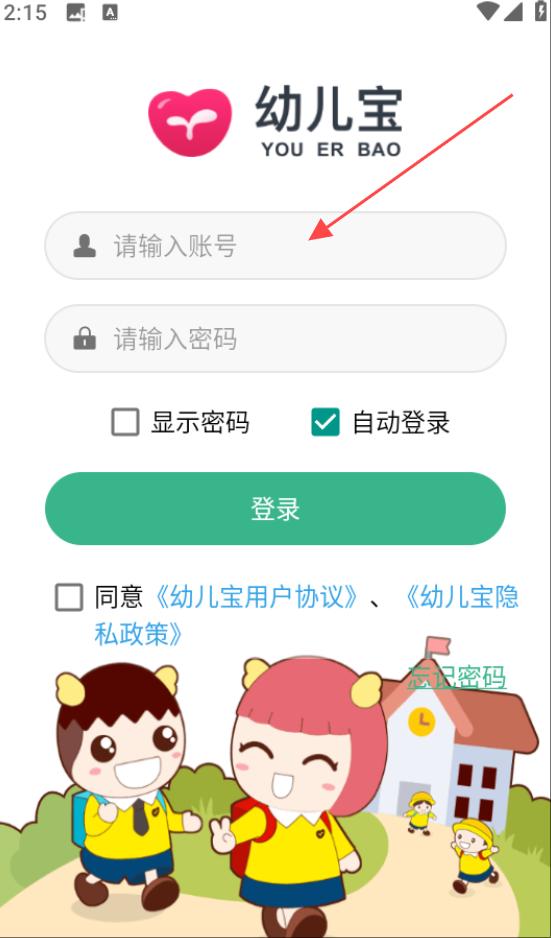Screen dimensions: 551x938
Task: Tap the battery charging icon in status bar
Action: [x=541, y=11]
